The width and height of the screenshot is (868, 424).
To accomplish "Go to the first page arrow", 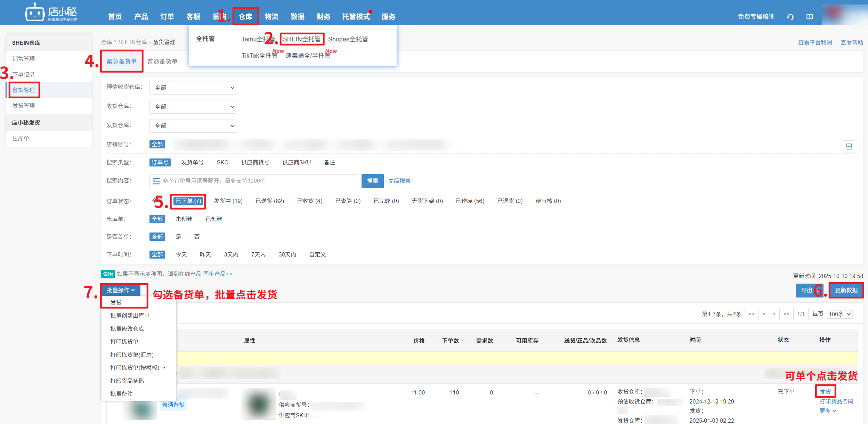I will coord(752,314).
